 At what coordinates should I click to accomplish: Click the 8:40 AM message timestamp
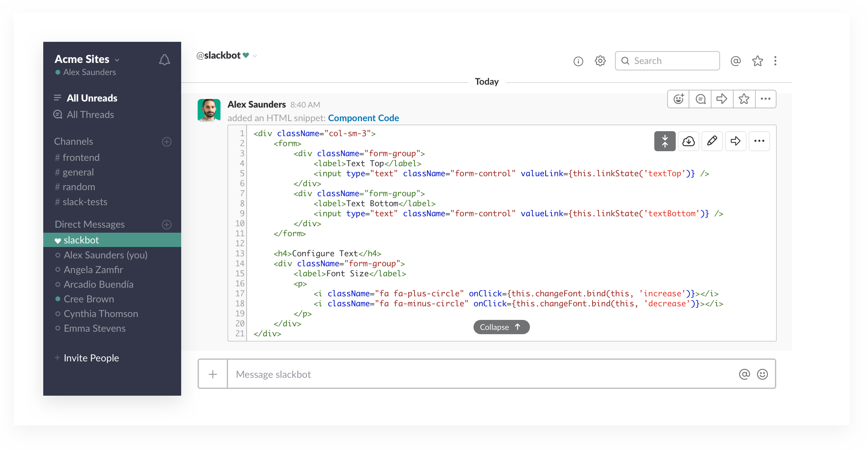[x=305, y=105]
